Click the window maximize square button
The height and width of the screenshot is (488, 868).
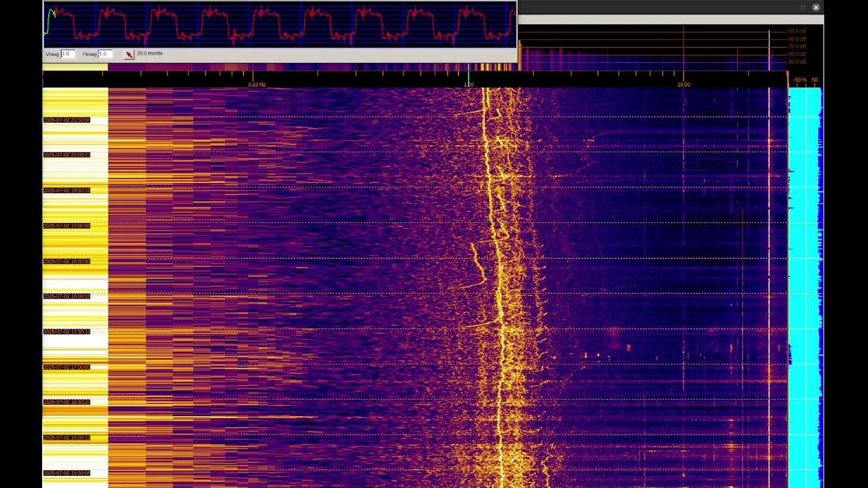(x=803, y=7)
